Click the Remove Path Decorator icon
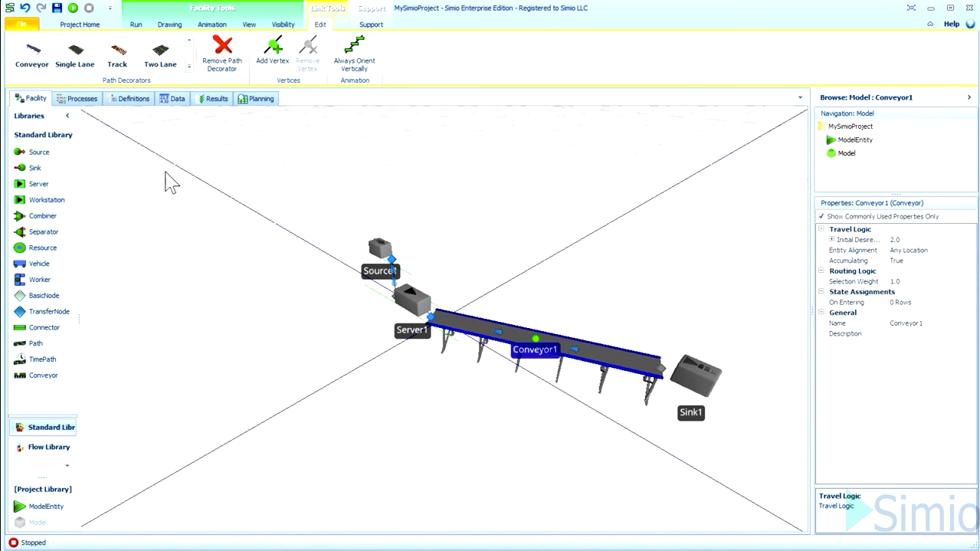The width and height of the screenshot is (980, 551). (222, 47)
